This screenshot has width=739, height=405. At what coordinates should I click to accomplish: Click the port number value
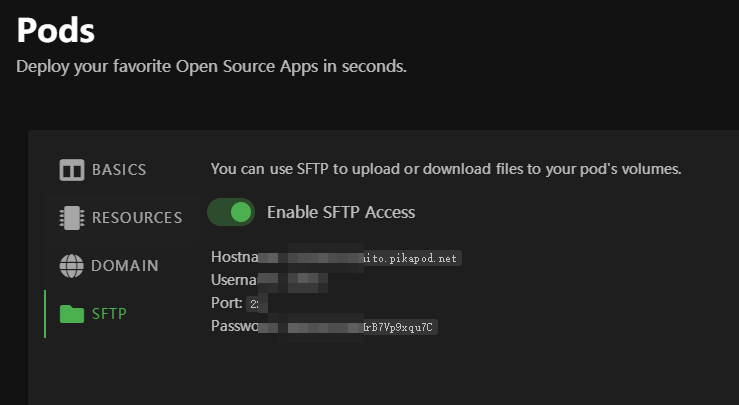click(x=257, y=304)
